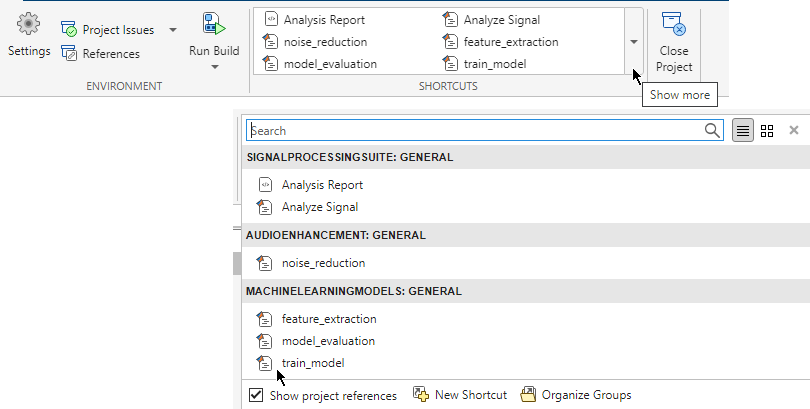Click inside the shortcut Search field
Screen dimensions: 810x409
click(x=470, y=130)
